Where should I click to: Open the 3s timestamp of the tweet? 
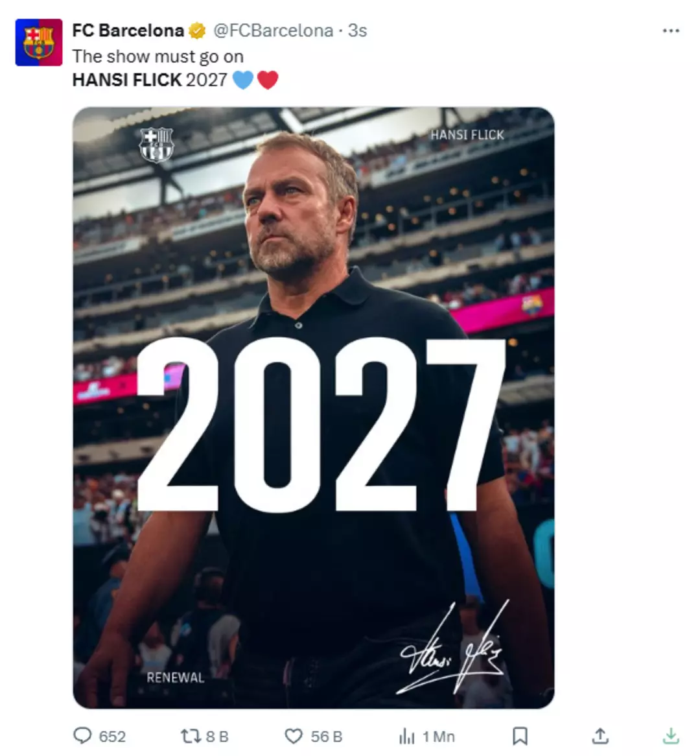[x=357, y=30]
